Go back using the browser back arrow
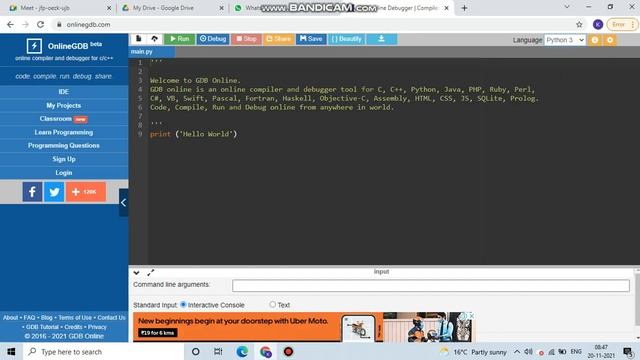 point(11,24)
